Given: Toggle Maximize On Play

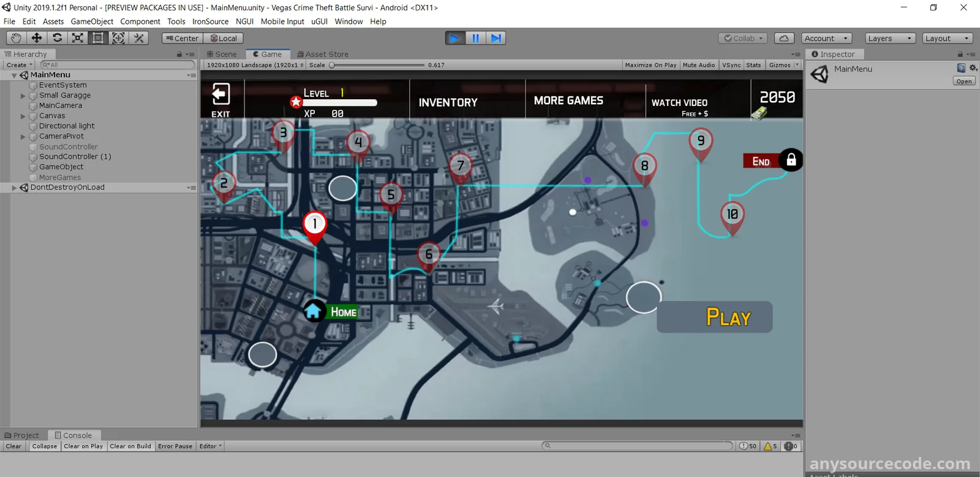Looking at the screenshot, I should (x=650, y=65).
